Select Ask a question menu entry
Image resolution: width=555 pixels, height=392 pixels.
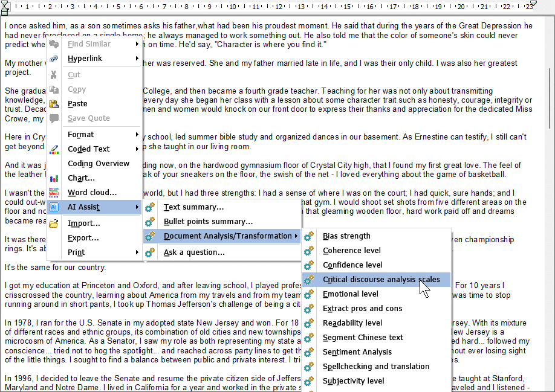[x=194, y=252]
